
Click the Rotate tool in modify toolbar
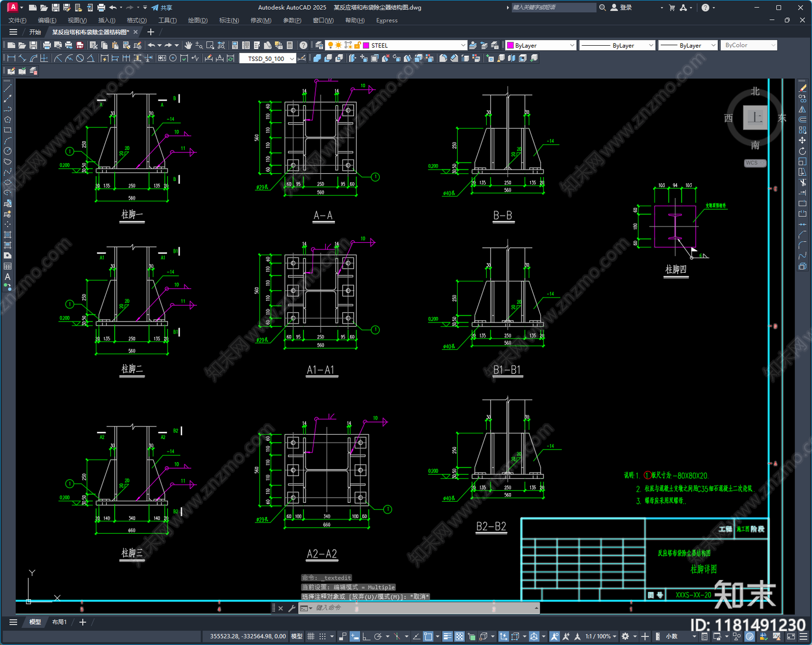(802, 151)
